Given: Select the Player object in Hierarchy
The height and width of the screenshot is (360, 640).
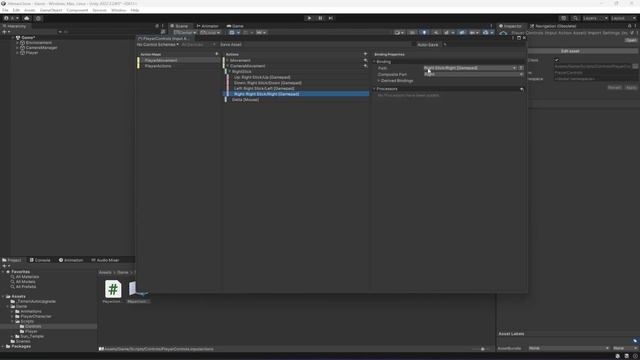Looking at the screenshot, I should pyautogui.click(x=32, y=53).
